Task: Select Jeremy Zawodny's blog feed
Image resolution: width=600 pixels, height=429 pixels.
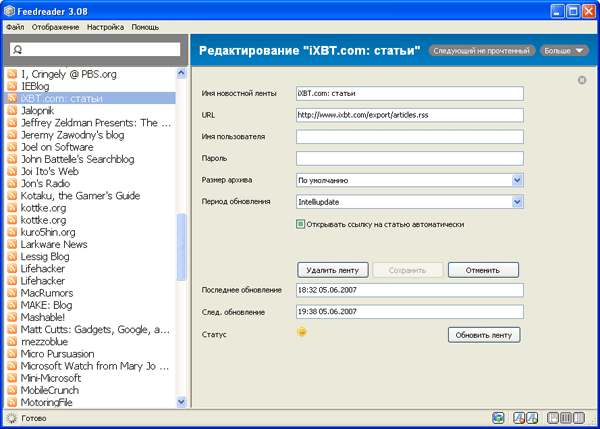Action: 90,135
